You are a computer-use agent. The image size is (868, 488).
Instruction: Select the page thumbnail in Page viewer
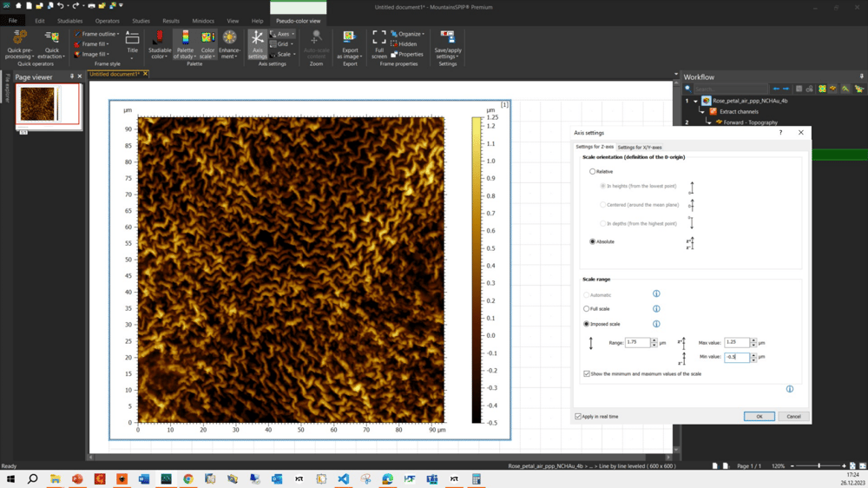(x=48, y=104)
